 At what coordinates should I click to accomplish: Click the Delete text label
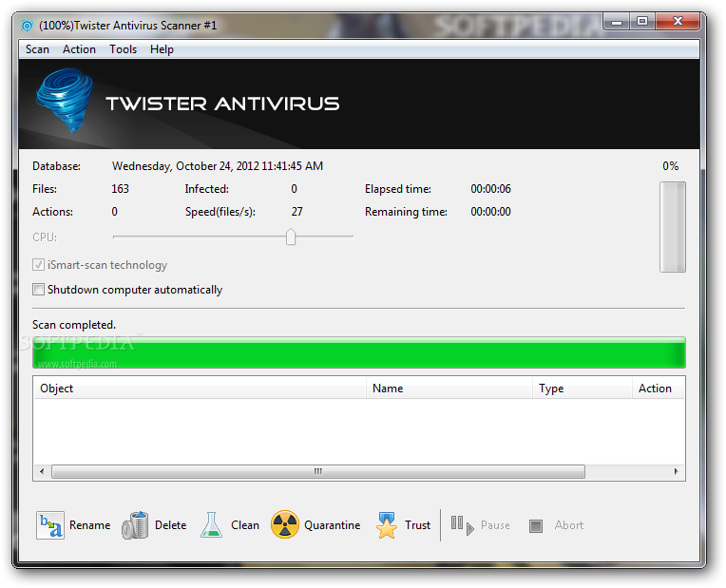point(170,525)
